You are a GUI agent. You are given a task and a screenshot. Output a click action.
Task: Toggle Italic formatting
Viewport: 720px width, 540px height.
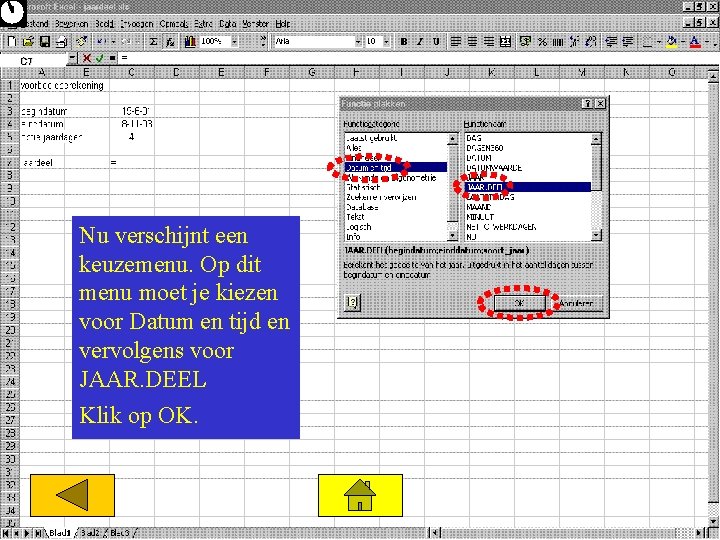click(420, 42)
